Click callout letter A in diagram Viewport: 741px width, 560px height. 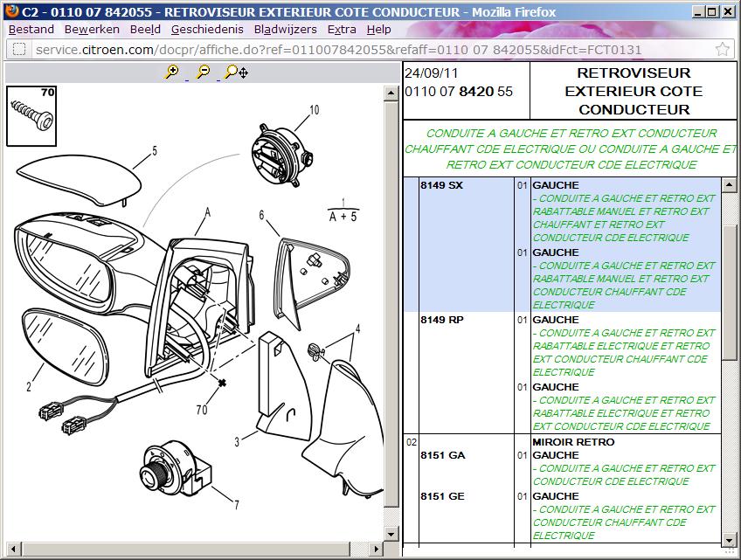[x=207, y=213]
